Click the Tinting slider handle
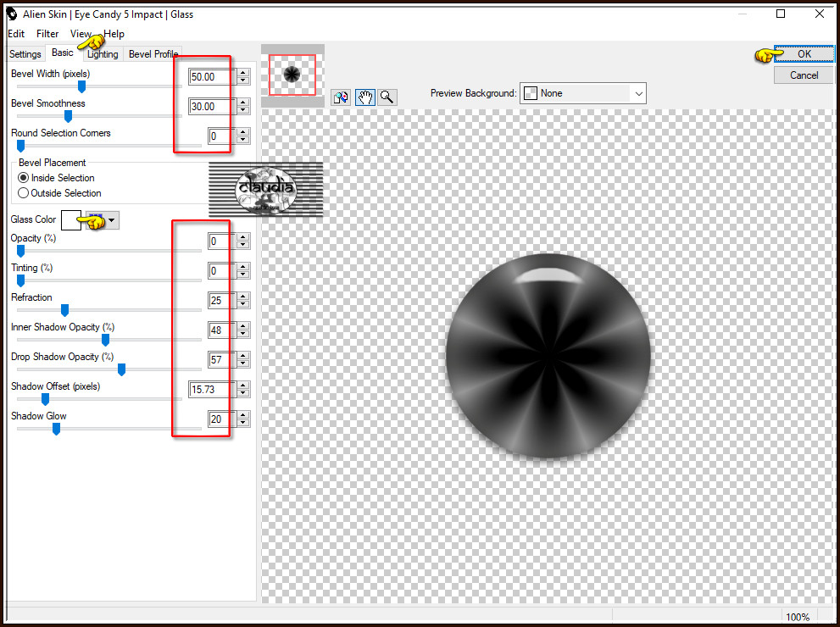The image size is (840, 627). click(x=21, y=280)
